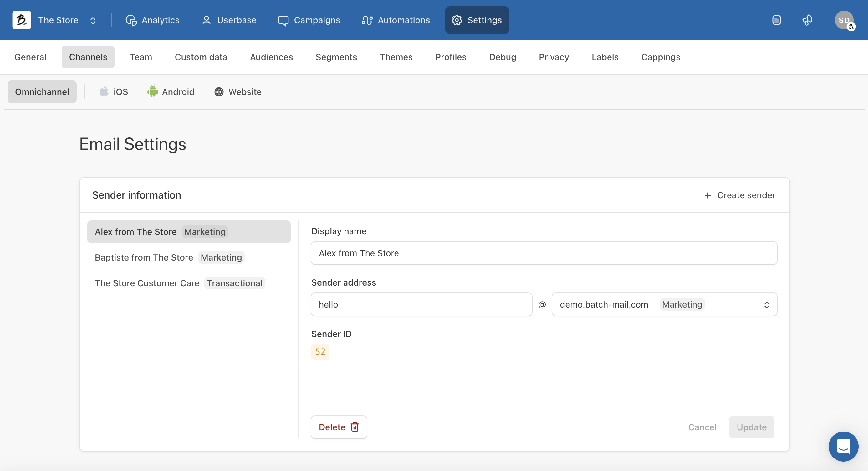Open the Campaigns section

pyautogui.click(x=309, y=20)
